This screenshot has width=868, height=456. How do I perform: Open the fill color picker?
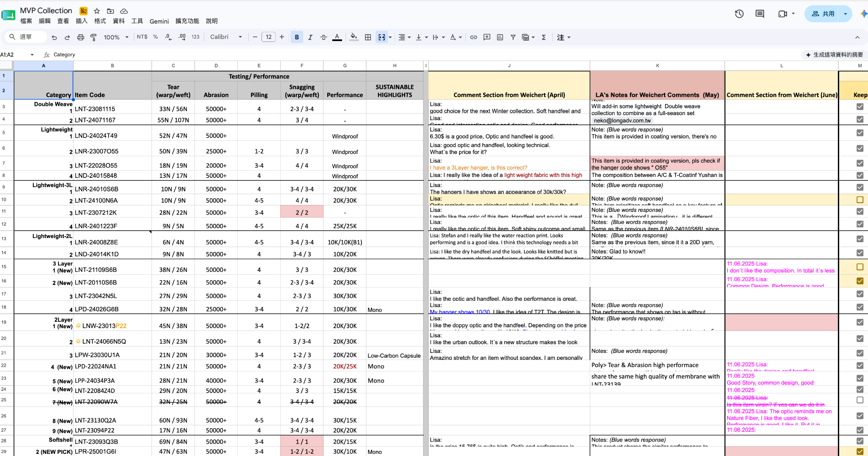353,37
